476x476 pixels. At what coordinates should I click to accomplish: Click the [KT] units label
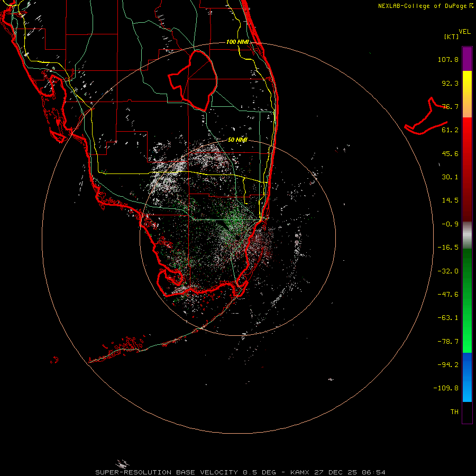452,36
